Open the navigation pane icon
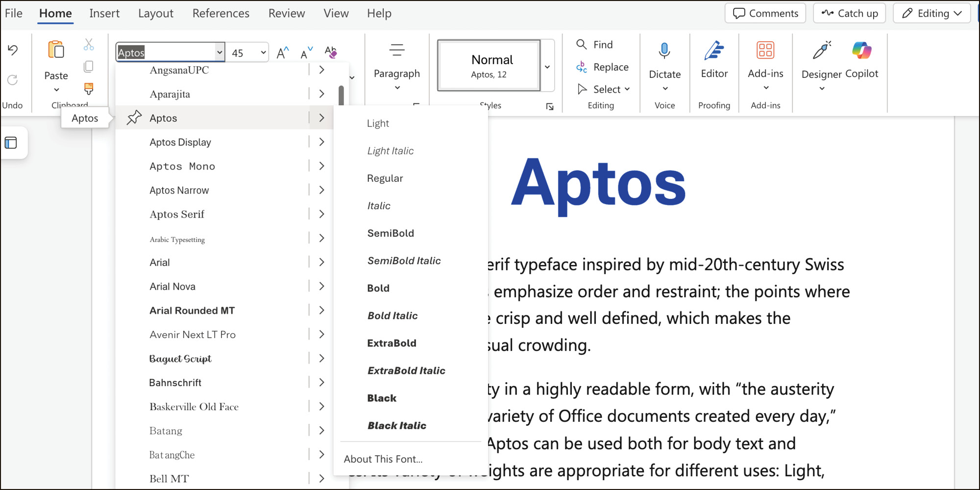Screen dimensions: 980x490 (11, 143)
